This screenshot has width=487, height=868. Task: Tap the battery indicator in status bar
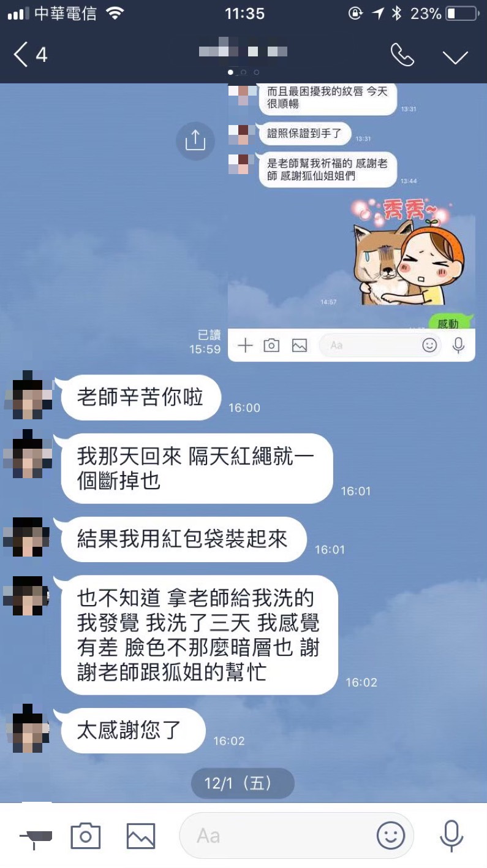coord(461,13)
